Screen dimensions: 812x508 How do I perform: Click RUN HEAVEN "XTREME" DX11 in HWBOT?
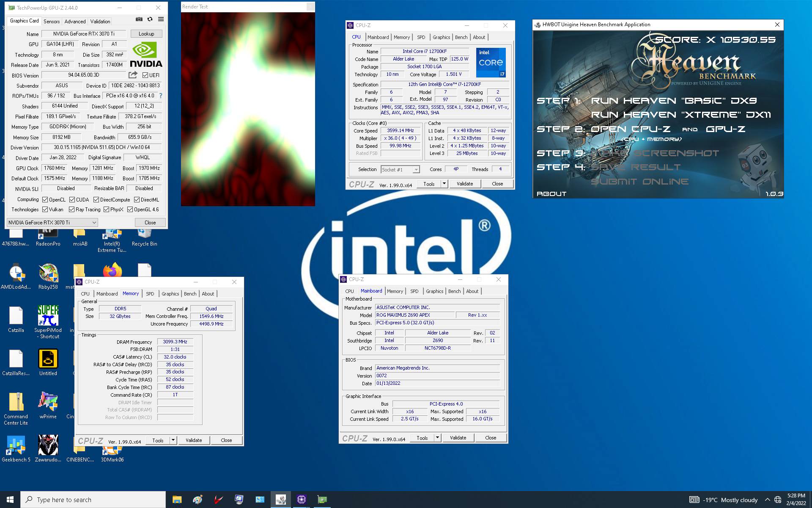coord(681,115)
